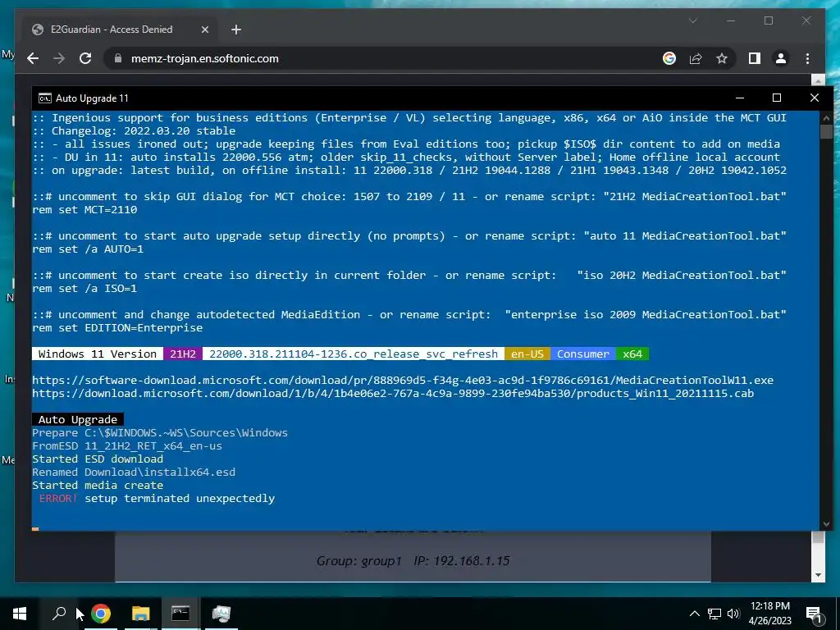Open File Explorer from taskbar
840x630 pixels.
(140, 614)
